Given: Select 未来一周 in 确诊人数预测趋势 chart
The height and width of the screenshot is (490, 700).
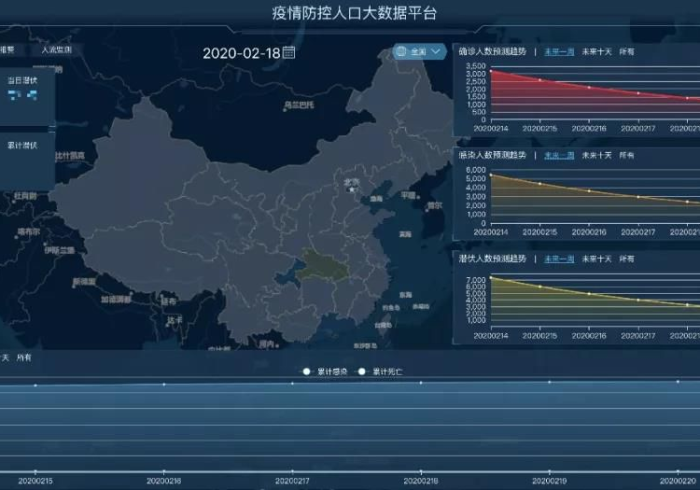Looking at the screenshot, I should 559,52.
